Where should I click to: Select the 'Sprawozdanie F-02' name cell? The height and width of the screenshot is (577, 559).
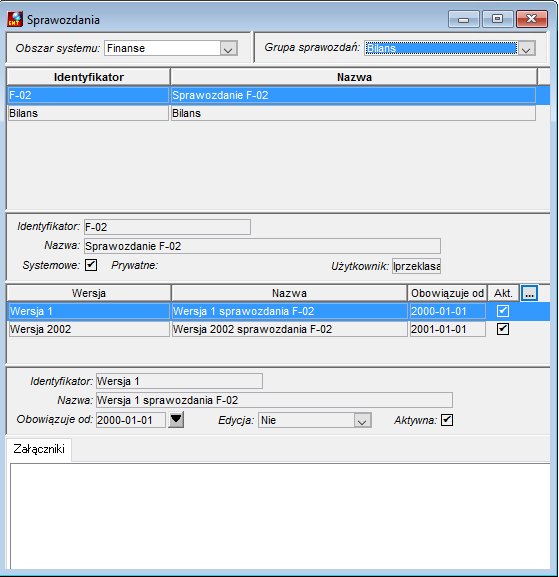[x=353, y=95]
